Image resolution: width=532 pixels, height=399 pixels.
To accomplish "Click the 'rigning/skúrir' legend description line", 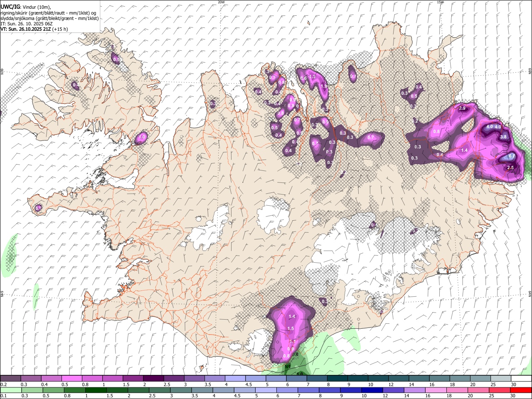I will (x=49, y=13).
